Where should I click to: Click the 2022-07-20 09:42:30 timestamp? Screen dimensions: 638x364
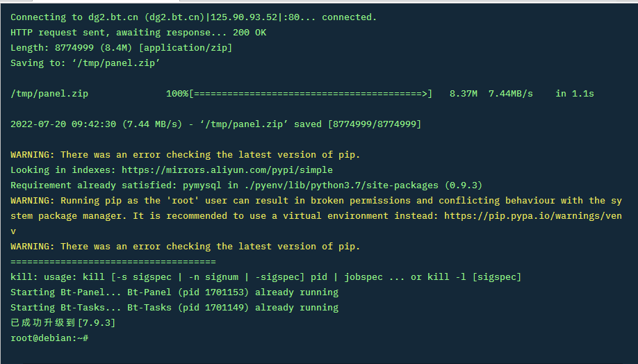(x=63, y=124)
